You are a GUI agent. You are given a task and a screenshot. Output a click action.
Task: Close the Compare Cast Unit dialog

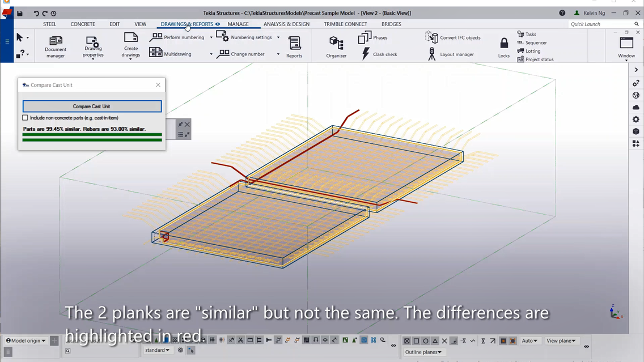pos(158,85)
